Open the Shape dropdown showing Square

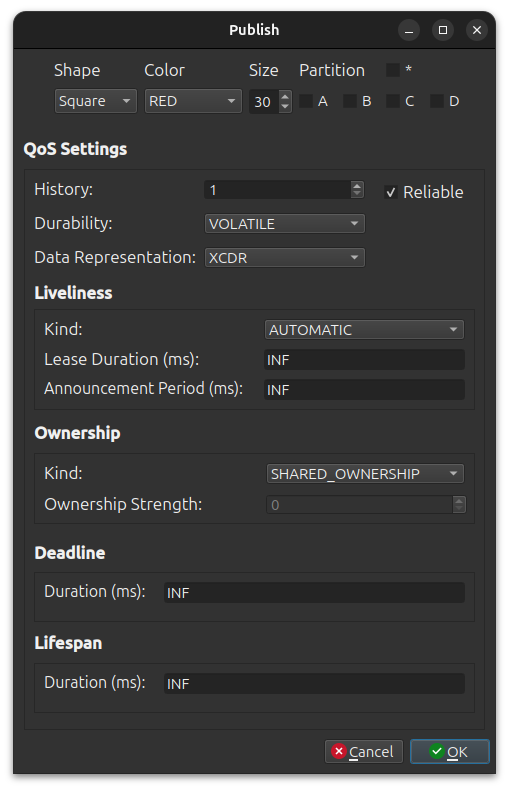tap(95, 101)
